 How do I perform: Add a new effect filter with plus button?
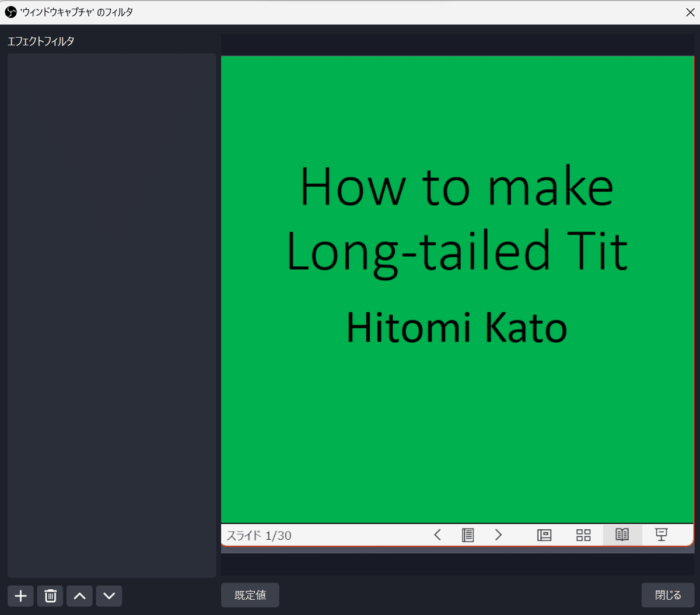[x=21, y=596]
